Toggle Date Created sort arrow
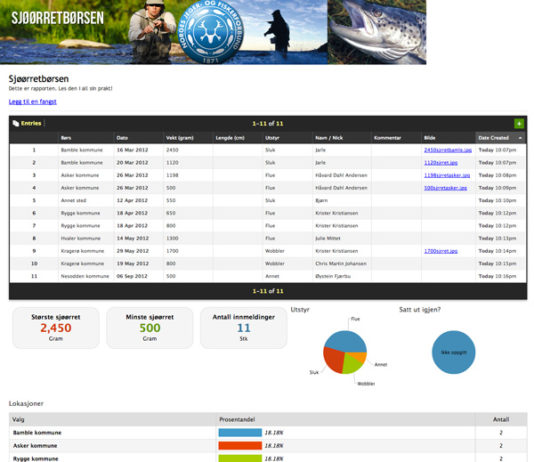Screen dimensions: 534x462 click(520, 138)
